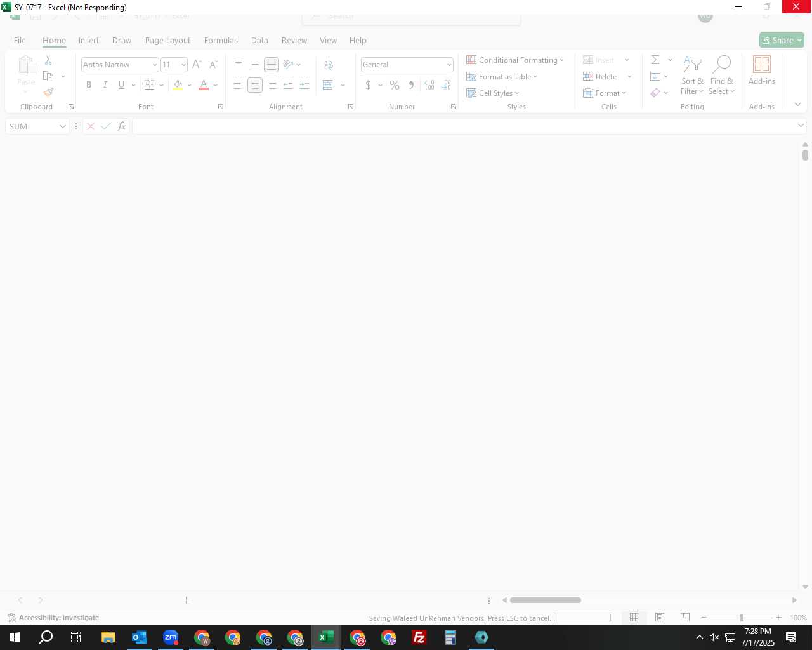Open the Review tab
This screenshot has height=650, width=812.
click(294, 40)
